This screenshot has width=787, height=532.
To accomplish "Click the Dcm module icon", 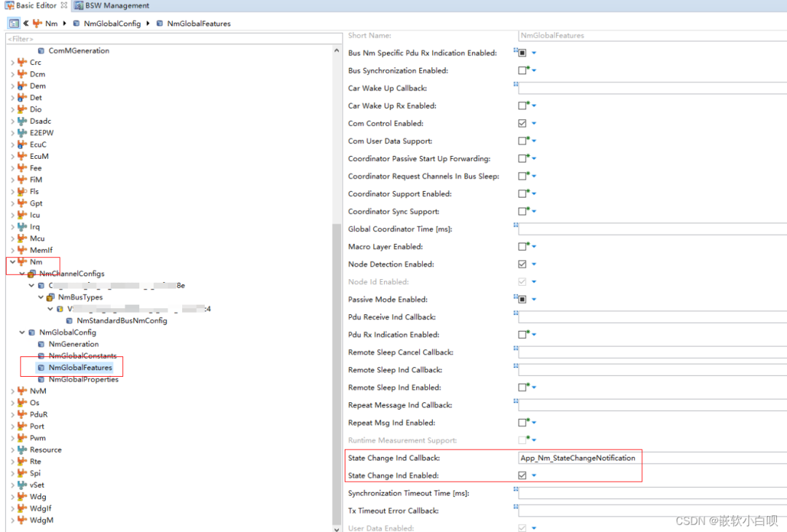I will tap(22, 74).
